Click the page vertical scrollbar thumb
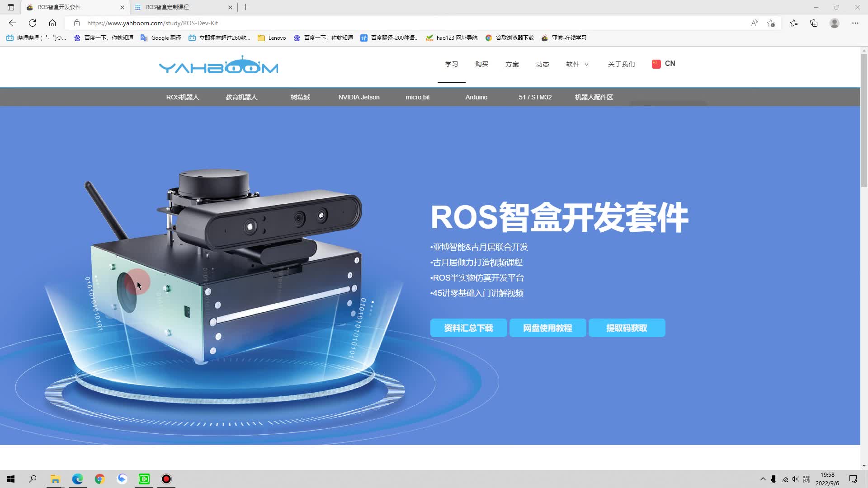The image size is (868, 488). 864,120
